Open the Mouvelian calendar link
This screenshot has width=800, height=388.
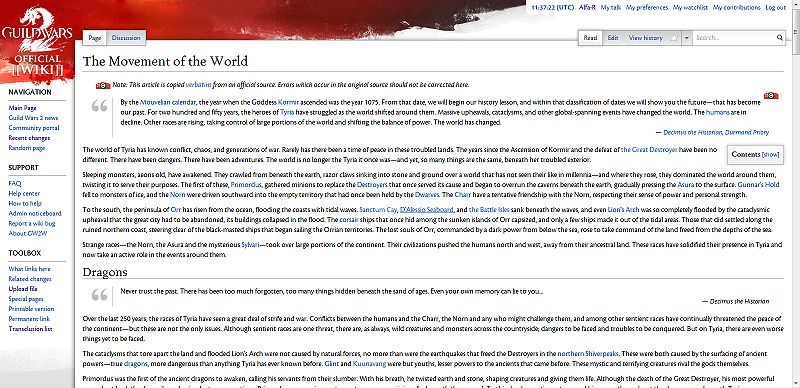(x=167, y=102)
